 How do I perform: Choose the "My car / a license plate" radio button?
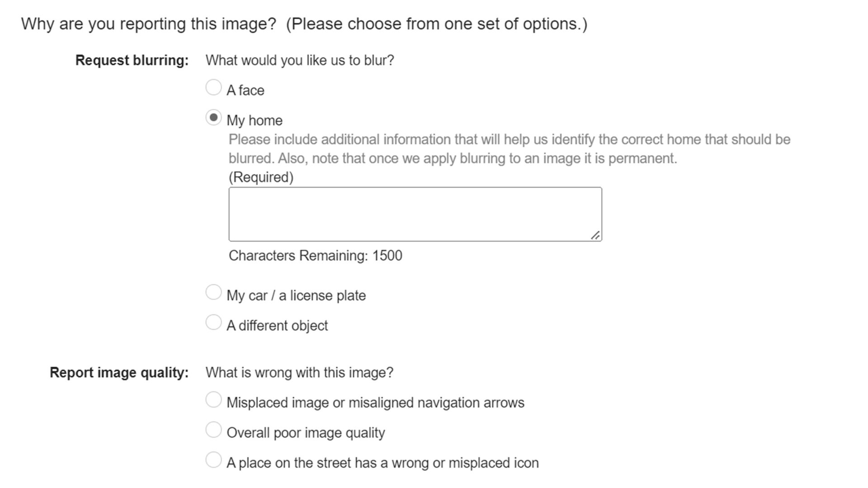tap(213, 292)
